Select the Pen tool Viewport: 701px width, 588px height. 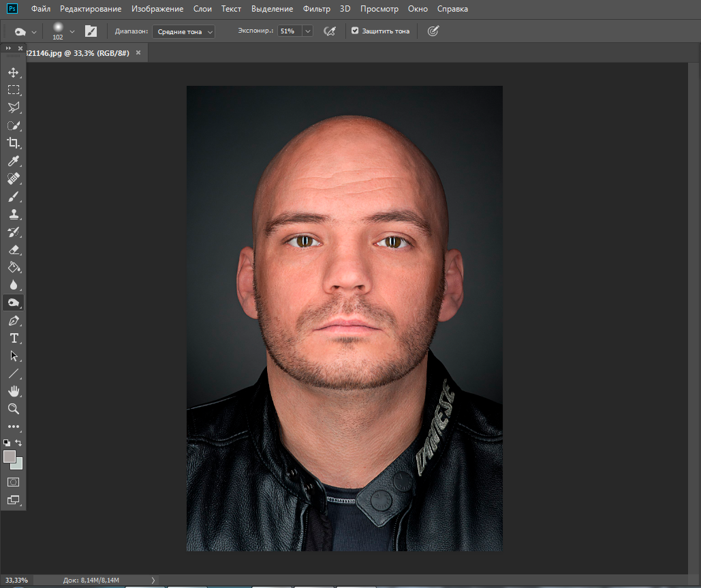14,321
